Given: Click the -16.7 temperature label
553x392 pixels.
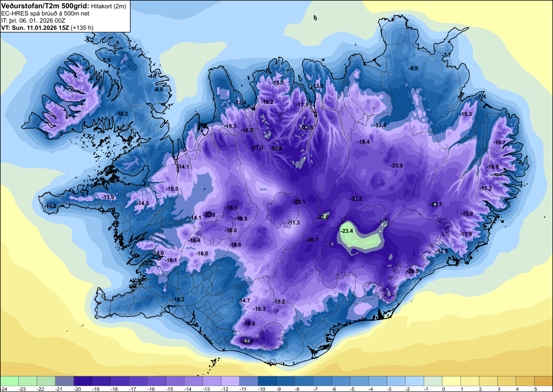Looking at the screenshot, I should (x=500, y=143).
